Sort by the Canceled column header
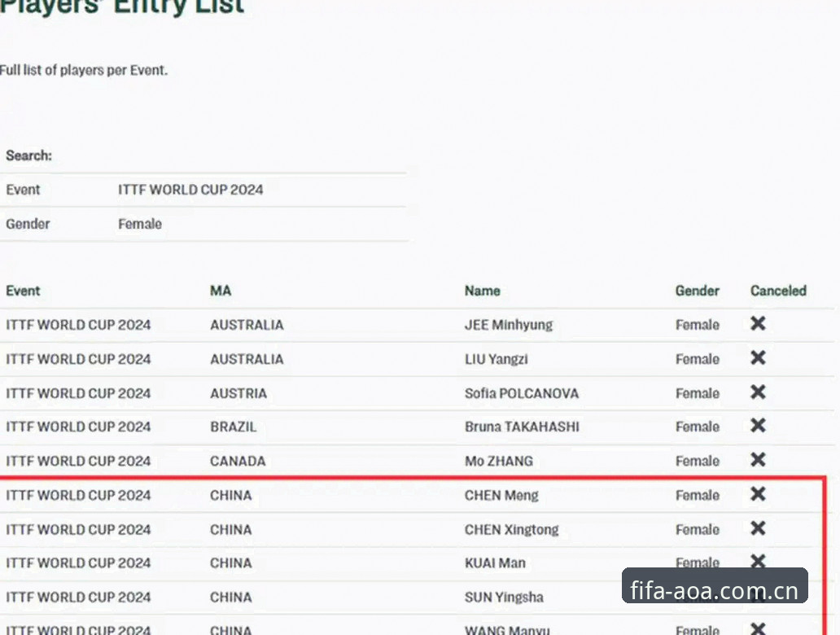 point(778,291)
